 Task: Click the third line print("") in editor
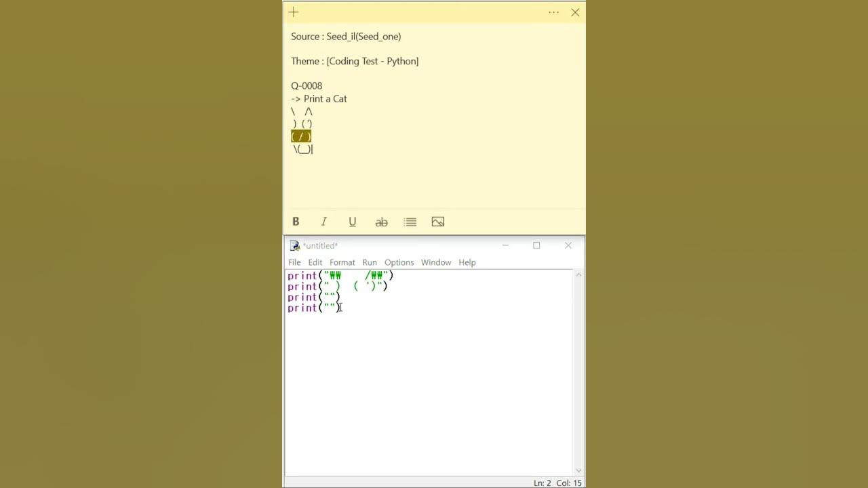(314, 297)
